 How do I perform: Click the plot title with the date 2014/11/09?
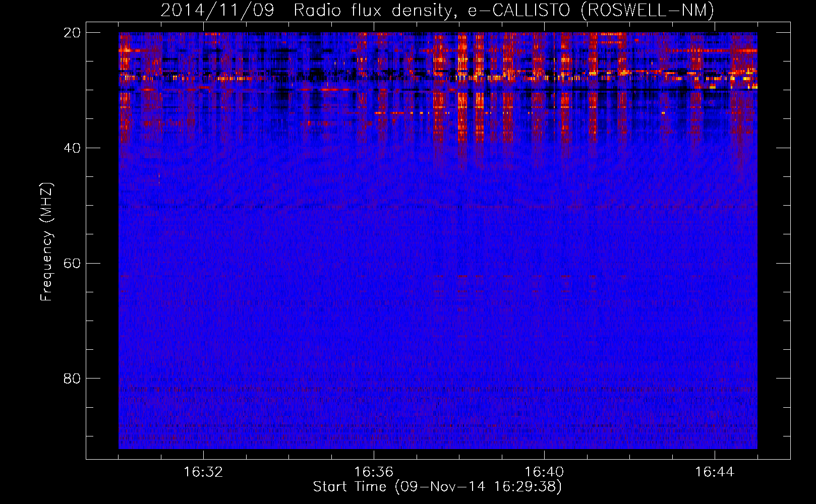(437, 10)
